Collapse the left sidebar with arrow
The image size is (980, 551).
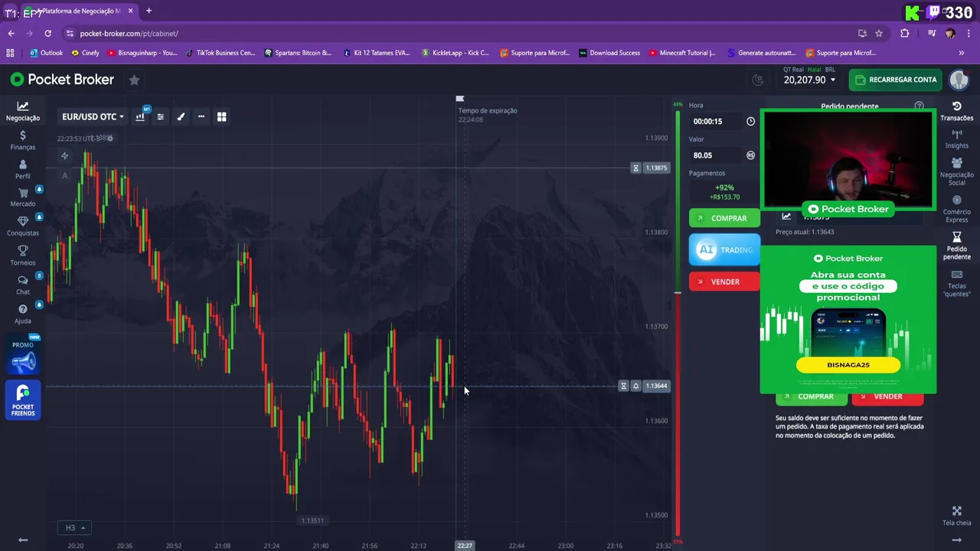click(23, 540)
